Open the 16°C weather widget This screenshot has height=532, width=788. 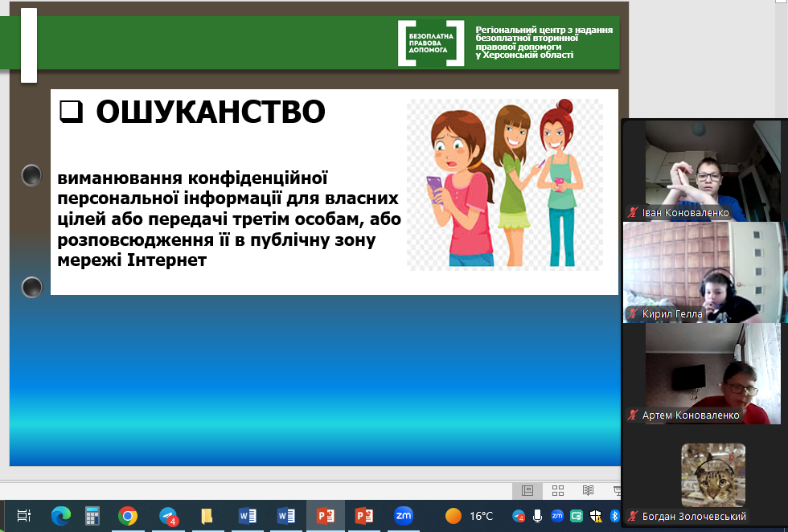tap(469, 516)
